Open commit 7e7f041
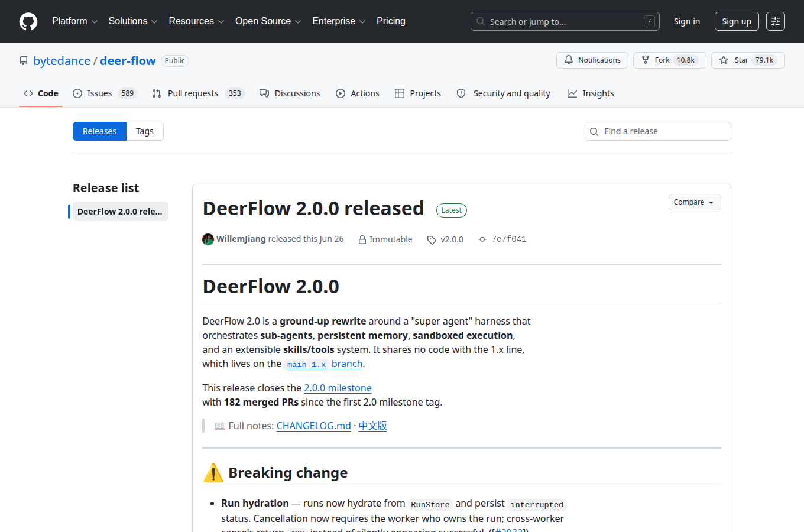Screen dimensions: 804x532 [x=509, y=239]
